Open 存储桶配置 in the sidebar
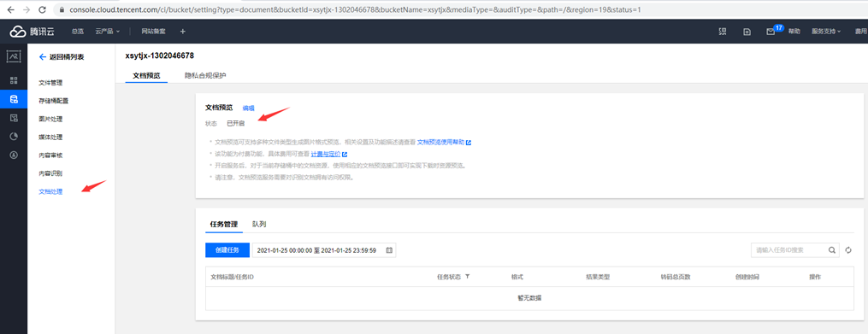 [54, 101]
